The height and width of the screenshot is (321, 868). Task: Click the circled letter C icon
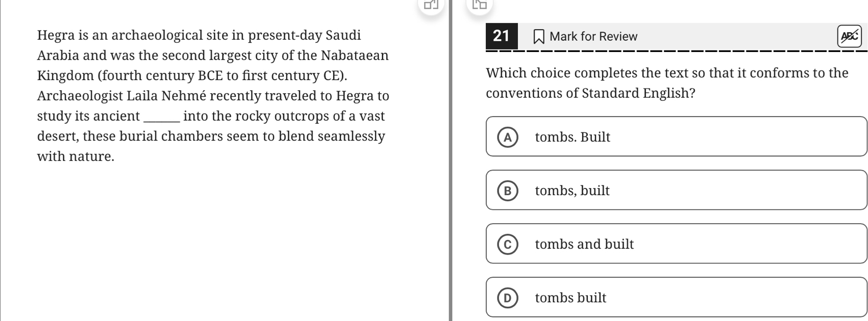(507, 245)
